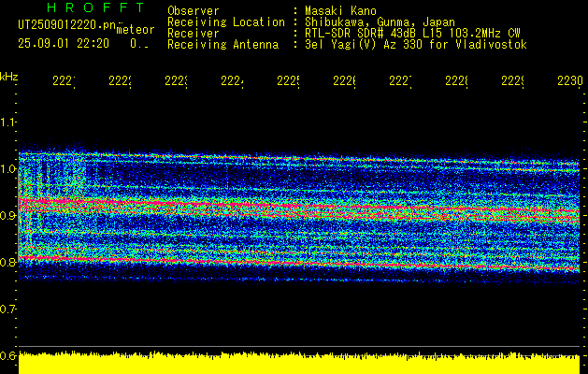Screen dimensions: 588x374
Task: Click the 2228 time marker
Action: click(x=457, y=81)
